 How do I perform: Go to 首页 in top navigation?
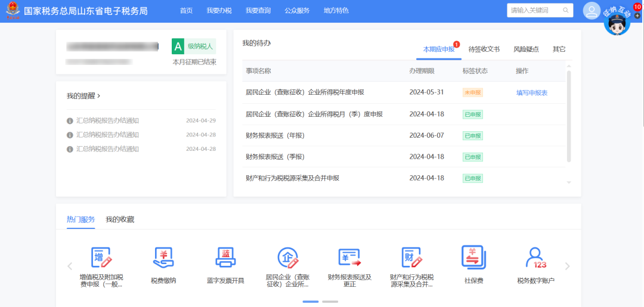tap(186, 11)
